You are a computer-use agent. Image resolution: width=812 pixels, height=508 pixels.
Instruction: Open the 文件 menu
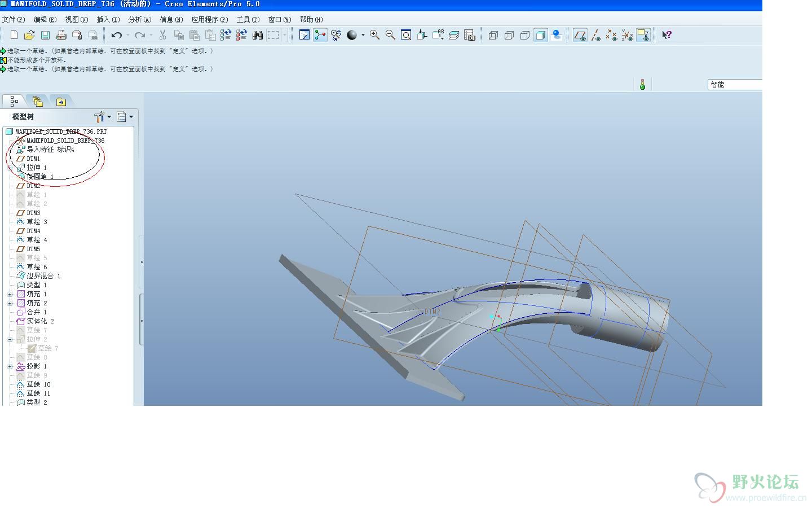[x=13, y=19]
